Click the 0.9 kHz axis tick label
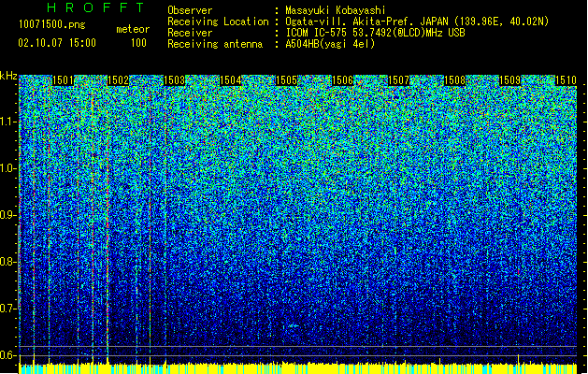Image resolution: width=588 pixels, height=374 pixels. coord(8,215)
